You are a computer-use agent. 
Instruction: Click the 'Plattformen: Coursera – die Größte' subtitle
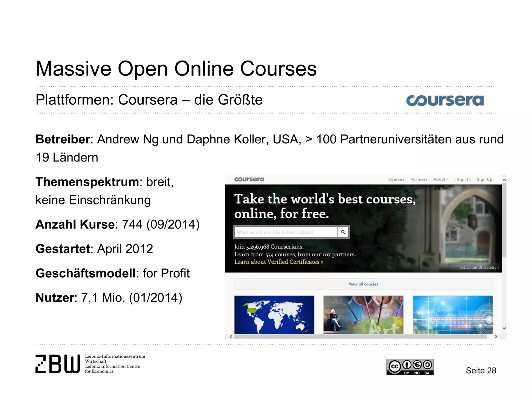(149, 100)
